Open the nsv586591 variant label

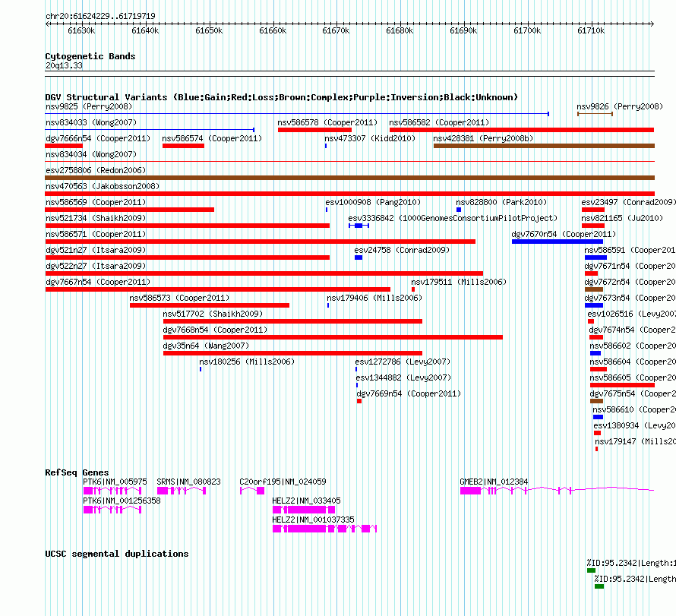[630, 250]
